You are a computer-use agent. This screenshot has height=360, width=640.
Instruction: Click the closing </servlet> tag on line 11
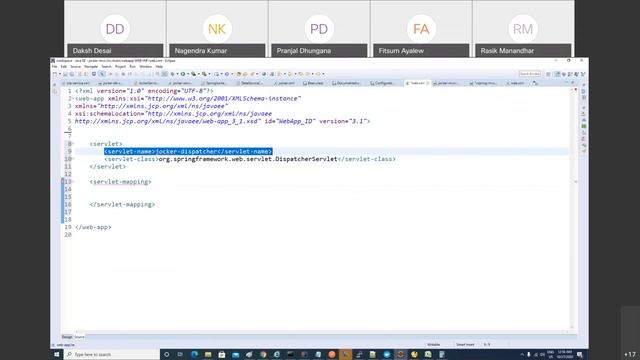click(108, 167)
